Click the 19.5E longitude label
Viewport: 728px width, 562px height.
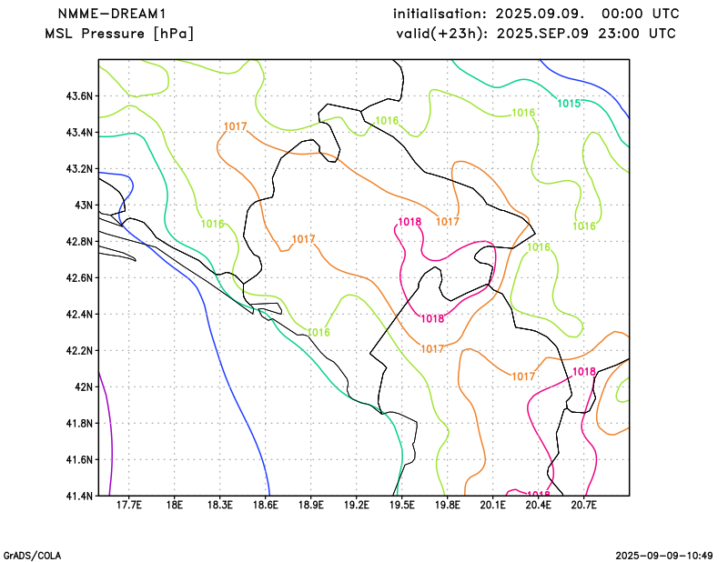[401, 505]
